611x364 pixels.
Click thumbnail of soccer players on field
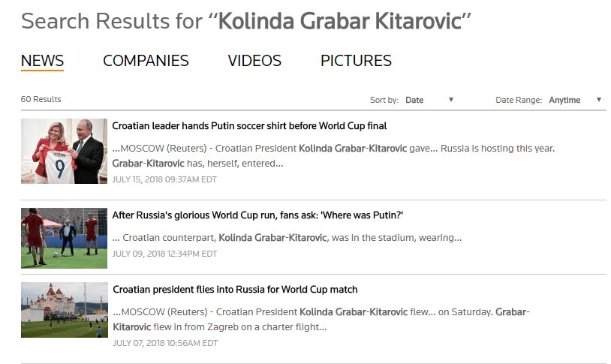(x=64, y=238)
